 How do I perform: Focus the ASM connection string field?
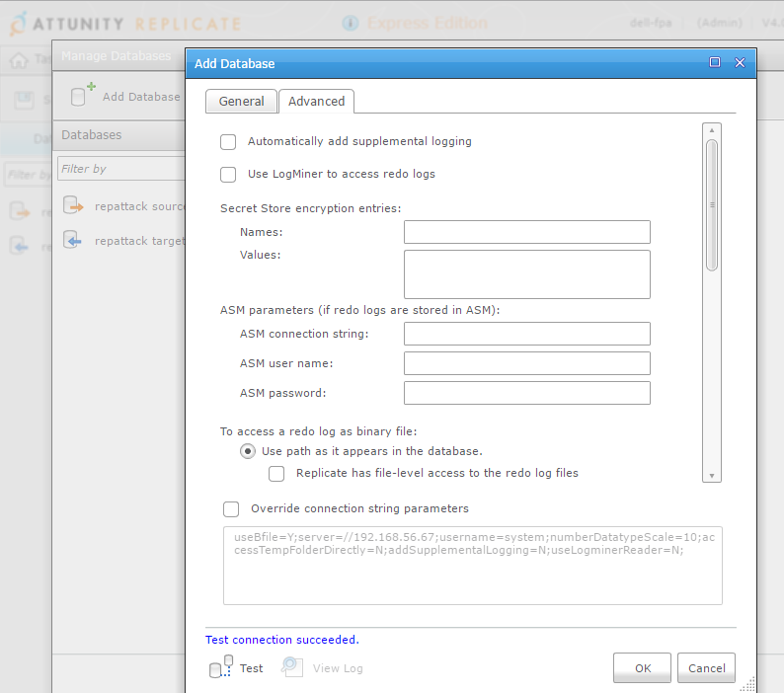pyautogui.click(x=527, y=334)
